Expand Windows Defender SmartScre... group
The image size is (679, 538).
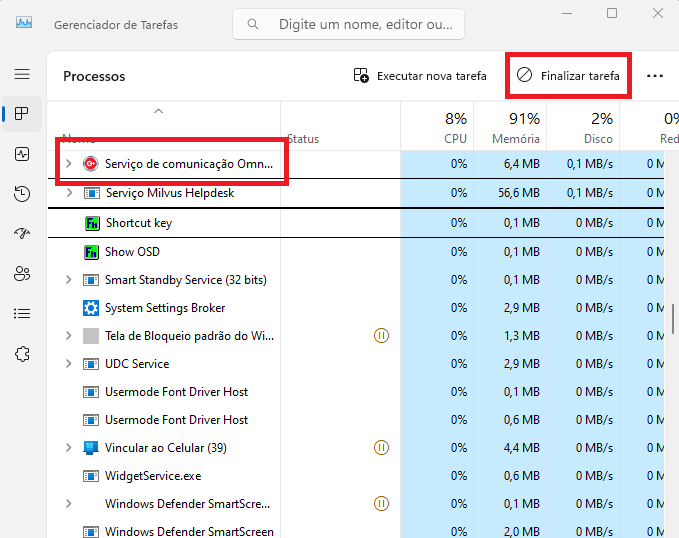pyautogui.click(x=68, y=503)
